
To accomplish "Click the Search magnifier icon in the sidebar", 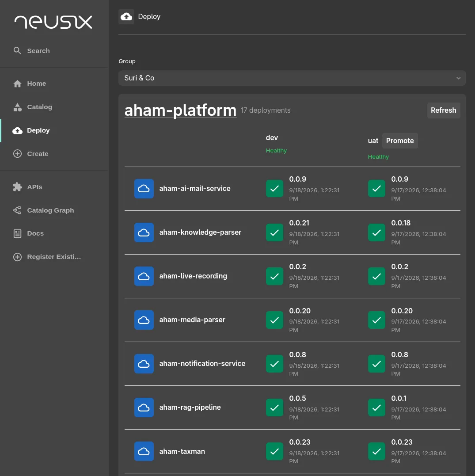I will point(17,51).
